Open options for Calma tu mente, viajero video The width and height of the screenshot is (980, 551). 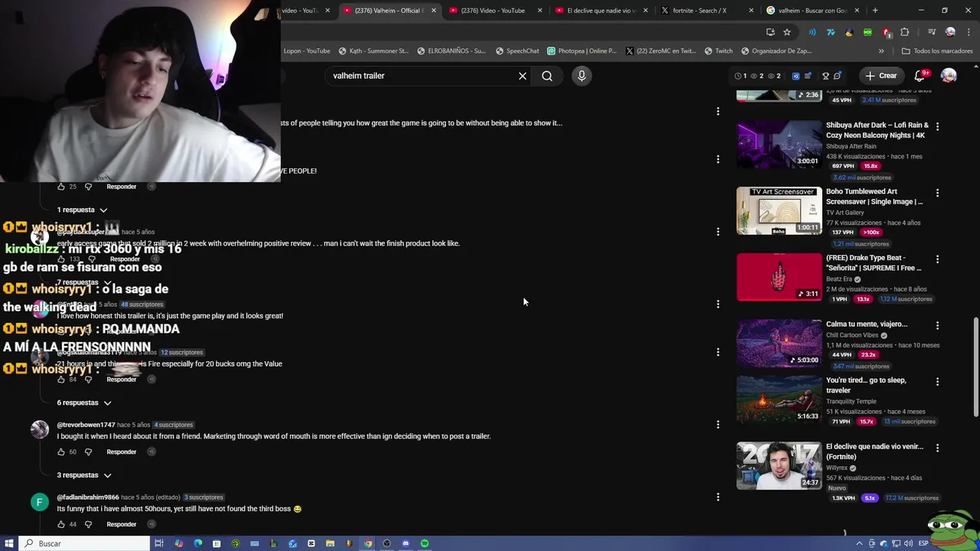point(937,325)
